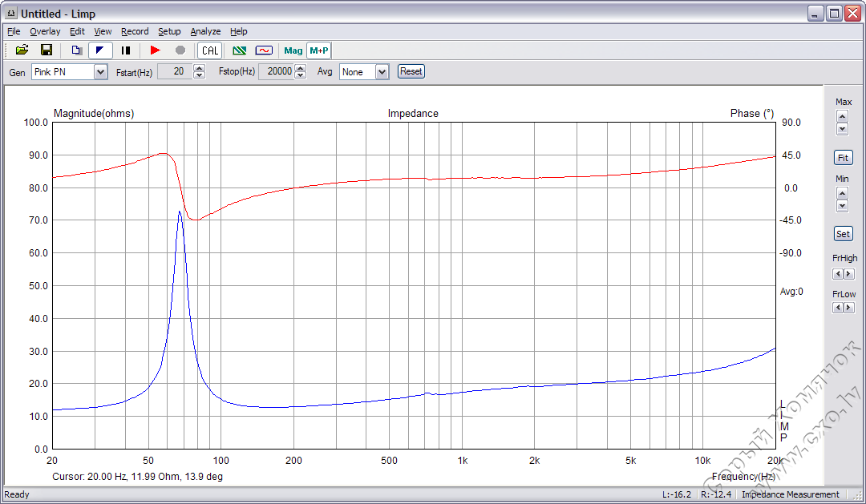Click the green striped setup icon
Viewport: 866px width, 504px height.
tap(239, 50)
